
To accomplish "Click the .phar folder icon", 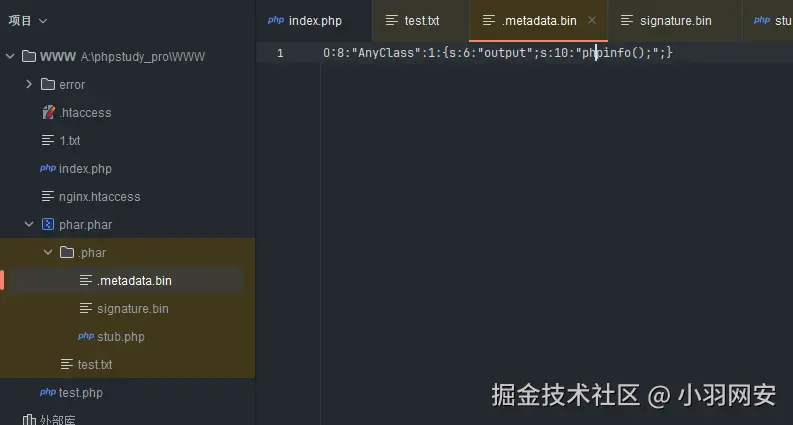I will [x=67, y=252].
